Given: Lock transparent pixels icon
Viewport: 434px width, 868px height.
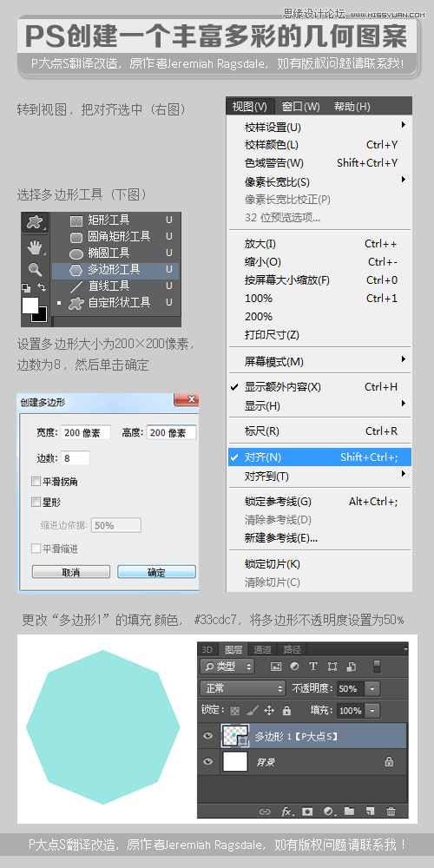Looking at the screenshot, I should (x=235, y=710).
